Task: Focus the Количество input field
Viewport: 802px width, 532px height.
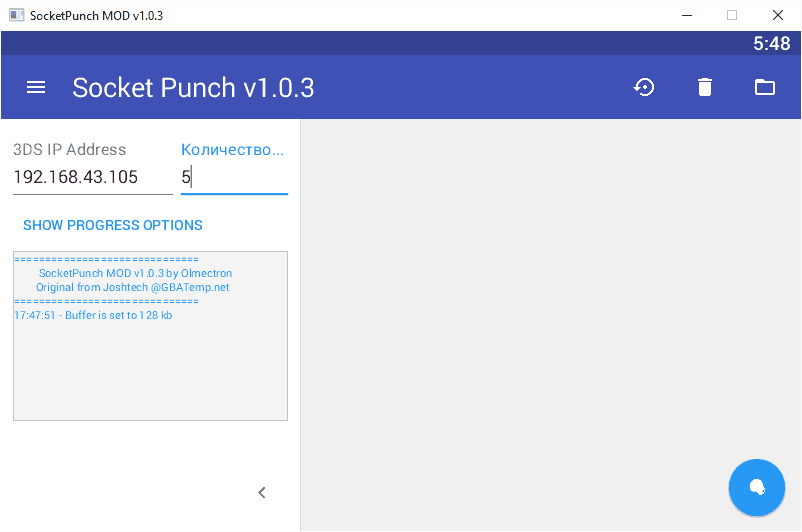Action: (x=234, y=178)
